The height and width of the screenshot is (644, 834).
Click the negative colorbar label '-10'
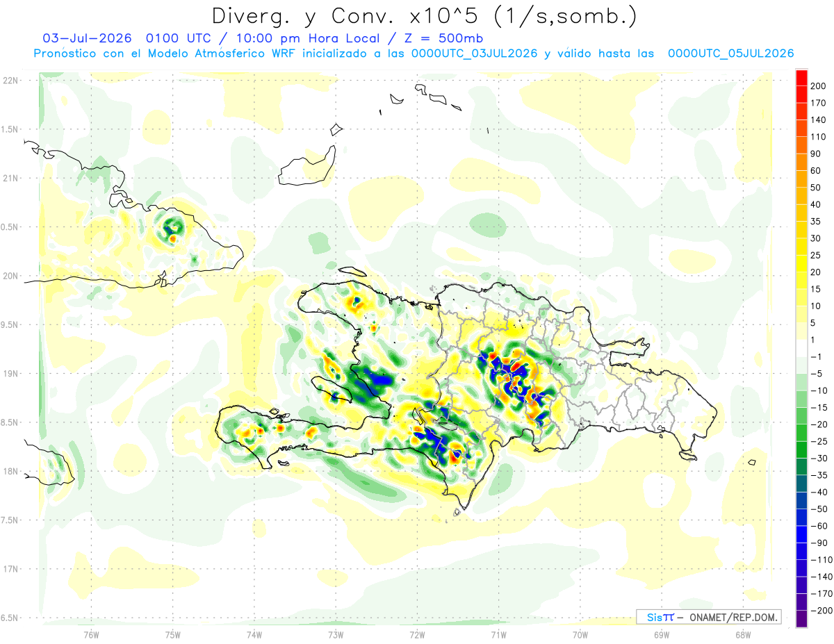pyautogui.click(x=818, y=390)
